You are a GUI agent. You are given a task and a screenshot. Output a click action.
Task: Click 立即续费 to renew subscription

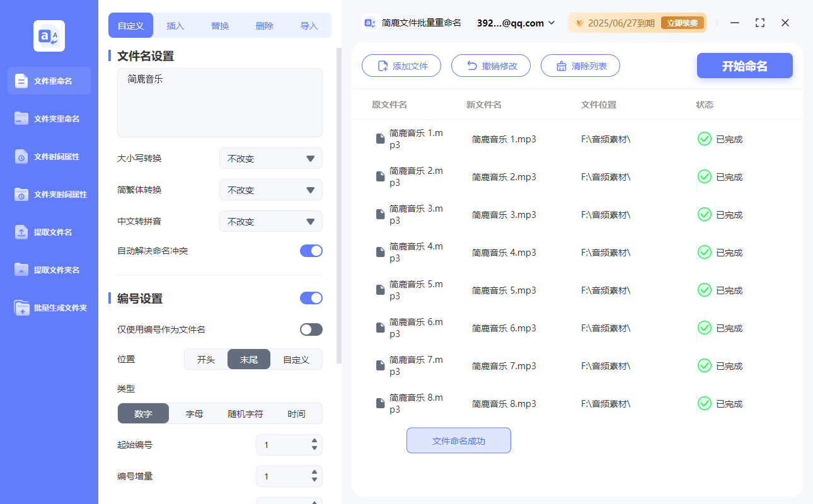tap(683, 22)
